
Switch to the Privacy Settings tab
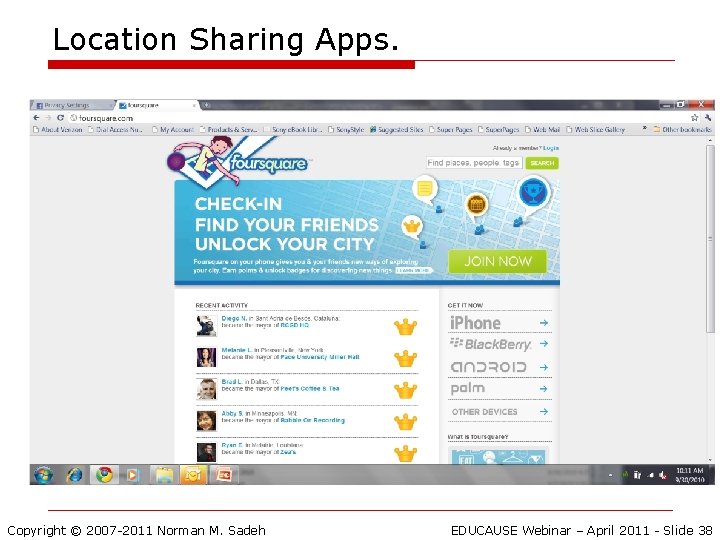point(67,105)
